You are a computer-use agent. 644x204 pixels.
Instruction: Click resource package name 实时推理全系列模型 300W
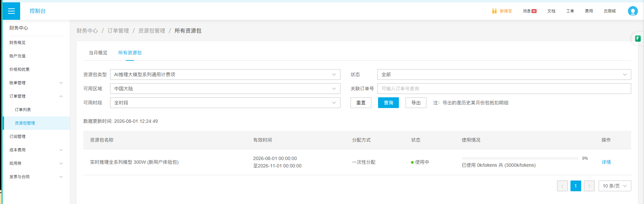point(134,162)
